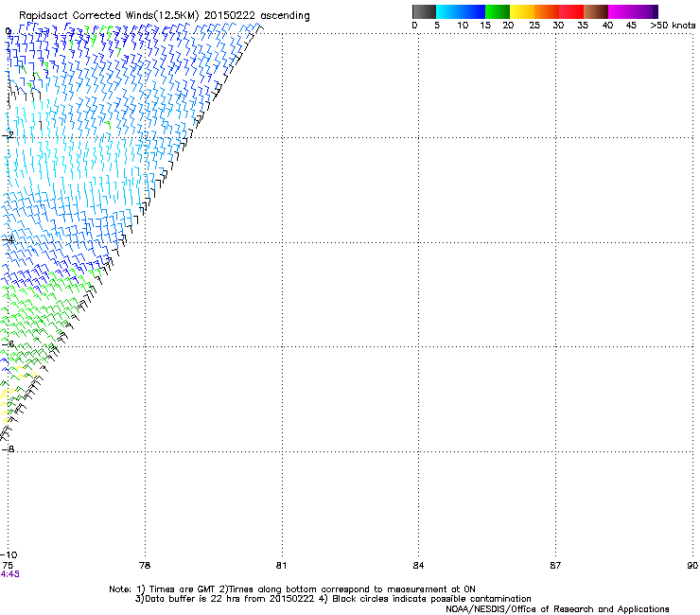Click the cyan 5-10 knots legend swatch
The height and width of the screenshot is (615, 700).
[x=448, y=11]
